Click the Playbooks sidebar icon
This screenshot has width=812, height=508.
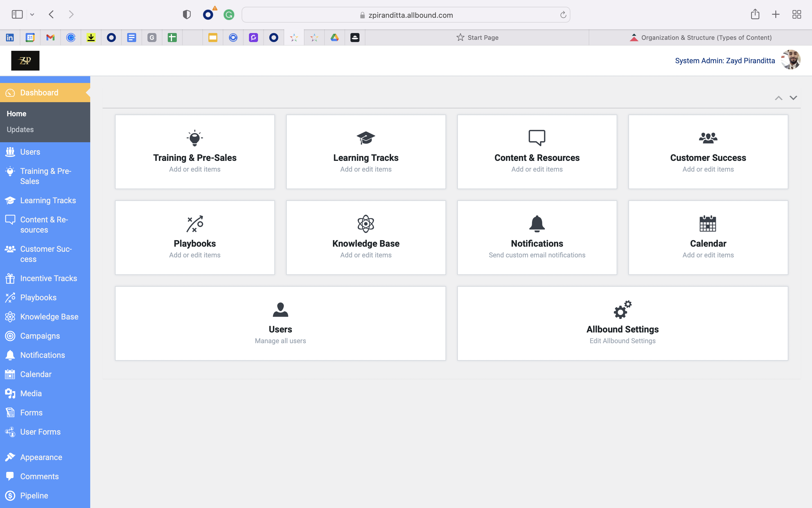10,298
